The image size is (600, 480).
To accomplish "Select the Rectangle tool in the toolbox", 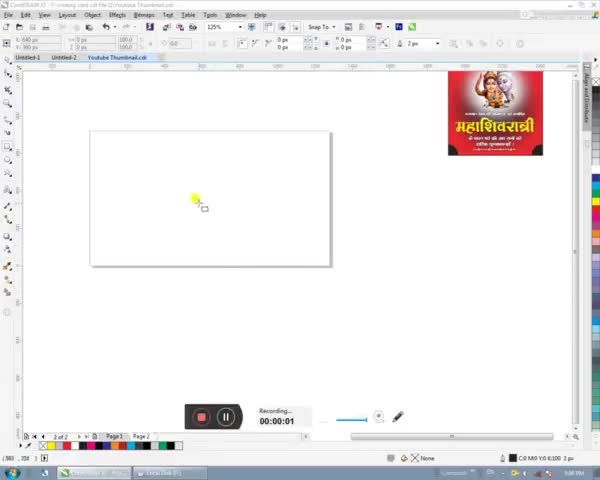I will (x=7, y=146).
